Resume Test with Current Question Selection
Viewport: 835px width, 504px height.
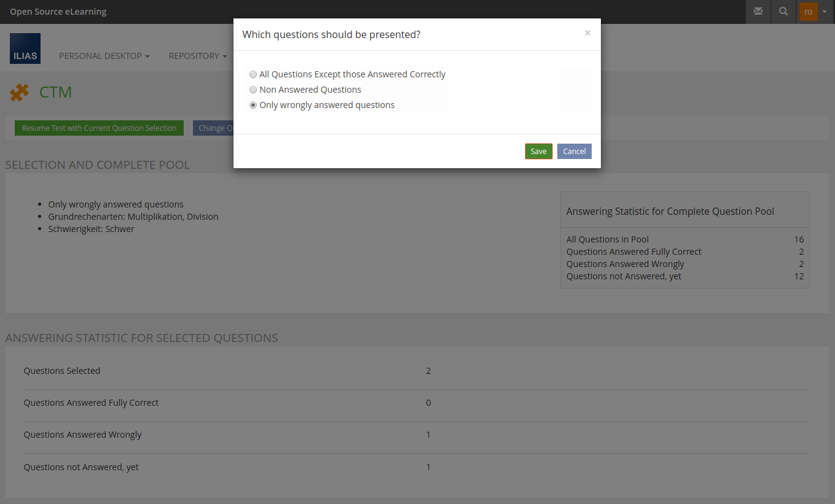click(x=99, y=128)
